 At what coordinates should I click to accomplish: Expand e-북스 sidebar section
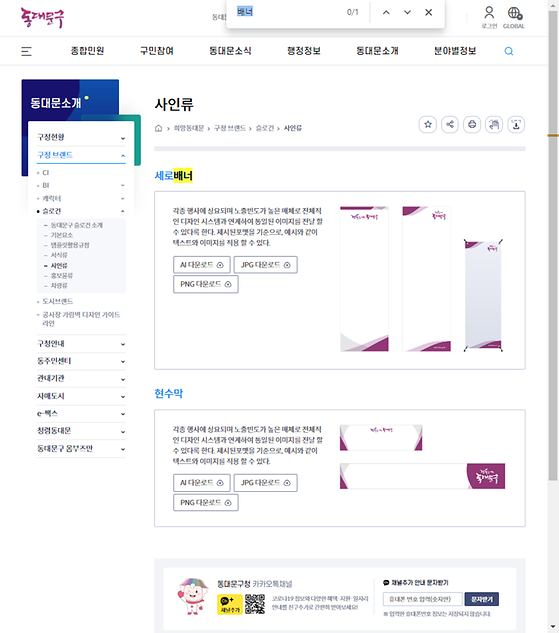[81, 413]
